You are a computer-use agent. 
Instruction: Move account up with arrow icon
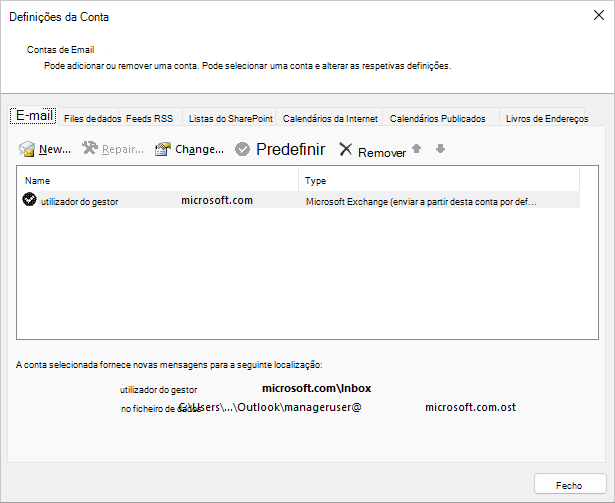pos(417,149)
